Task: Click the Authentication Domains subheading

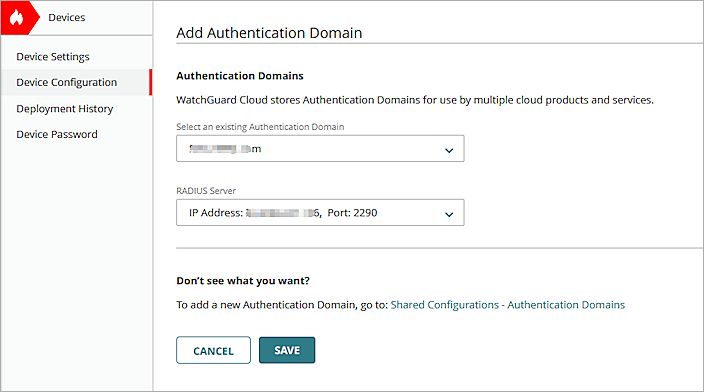Action: (240, 76)
